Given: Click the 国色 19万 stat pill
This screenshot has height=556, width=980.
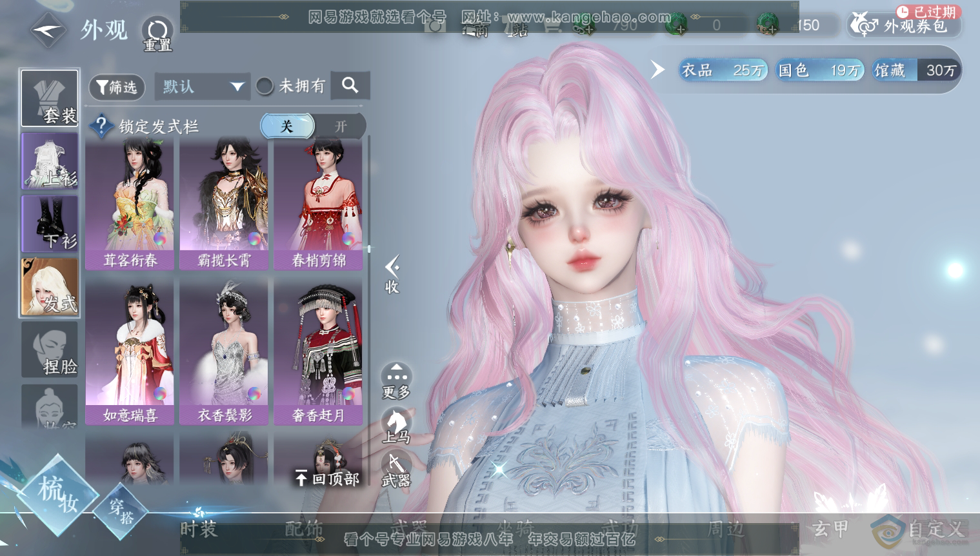Looking at the screenshot, I should tap(819, 70).
